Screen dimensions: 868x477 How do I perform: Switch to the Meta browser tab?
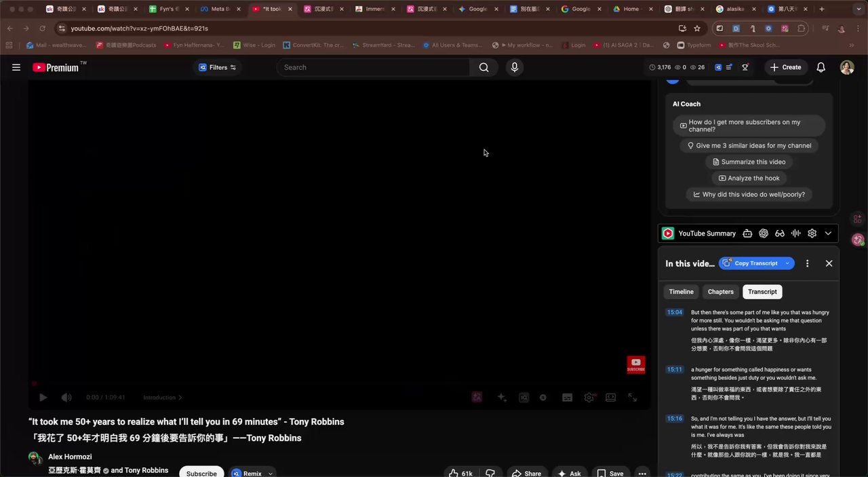click(x=220, y=9)
